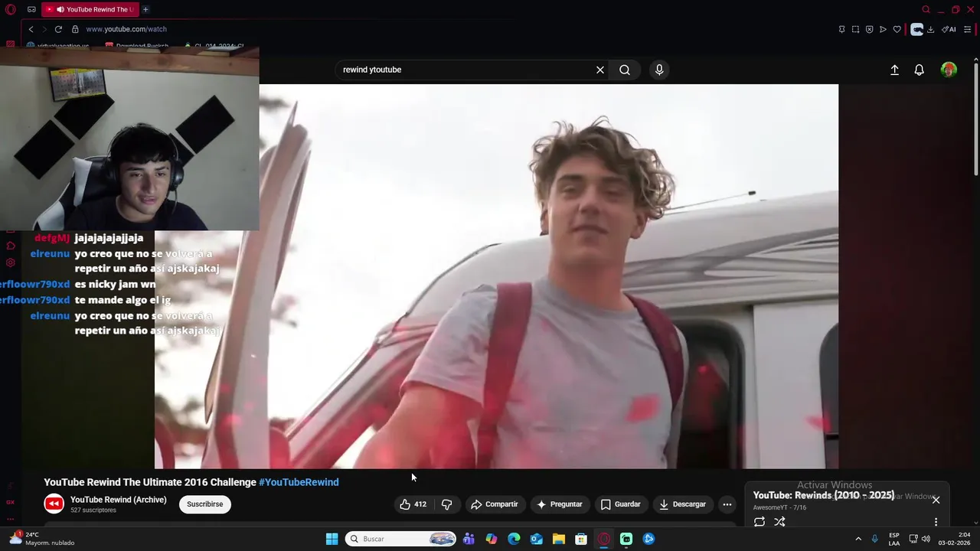Open Microsoft Edge from the taskbar

click(x=514, y=539)
